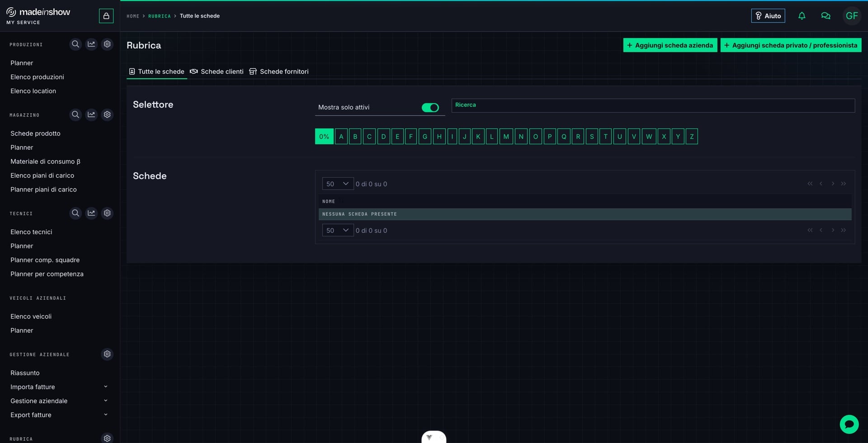Click the lock icon beside madeinshow logo
Viewport: 868px width, 443px height.
106,16
